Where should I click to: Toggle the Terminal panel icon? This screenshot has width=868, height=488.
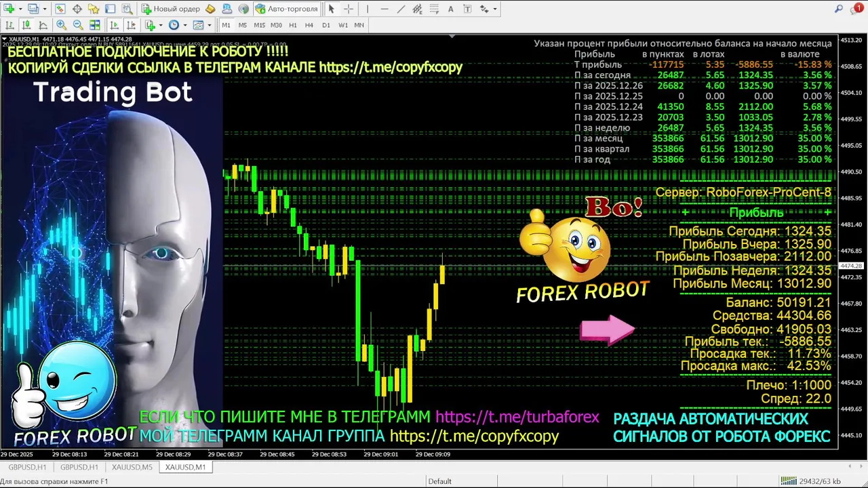pos(111,9)
